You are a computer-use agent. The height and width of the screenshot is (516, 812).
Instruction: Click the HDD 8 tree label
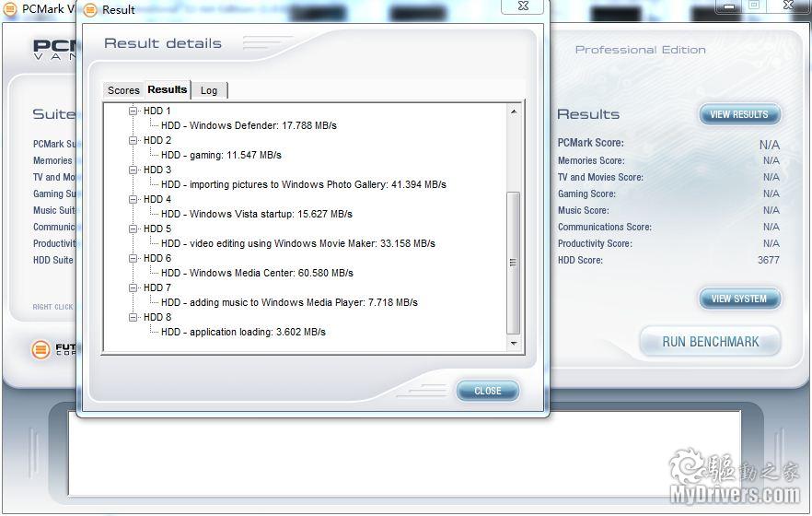157,317
